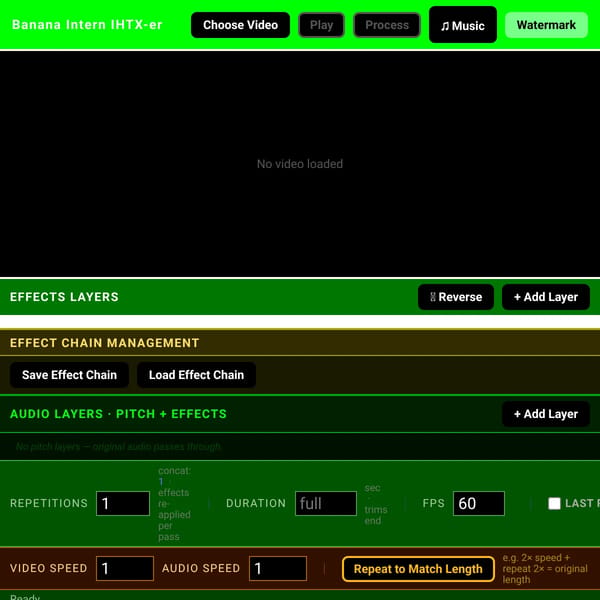Click the Ready status text
This screenshot has width=600, height=600.
tap(25, 597)
